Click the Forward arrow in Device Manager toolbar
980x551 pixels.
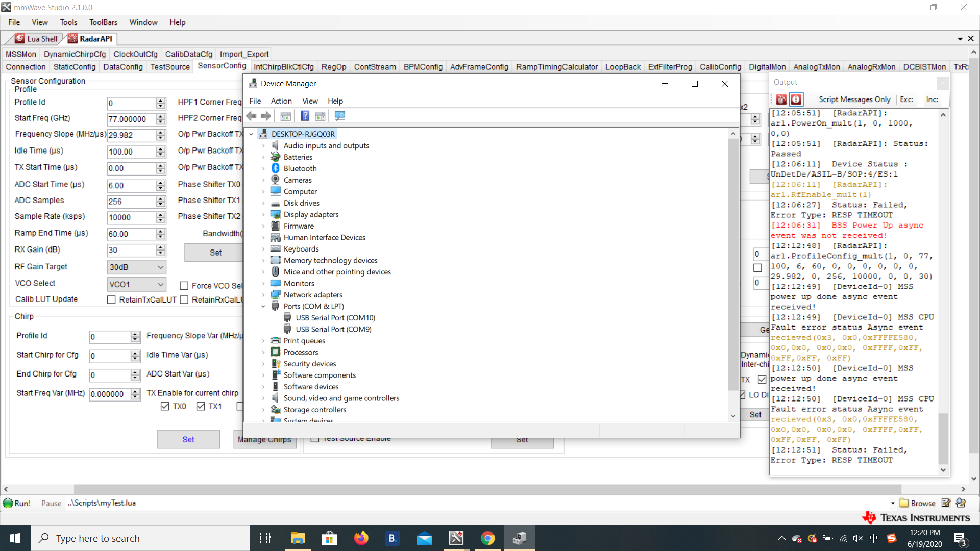[265, 116]
